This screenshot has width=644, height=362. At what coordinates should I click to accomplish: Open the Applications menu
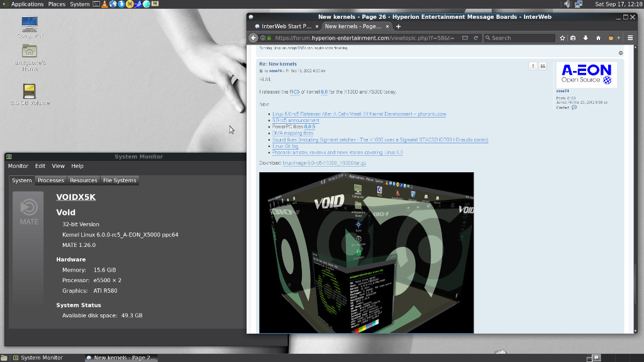pos(27,4)
